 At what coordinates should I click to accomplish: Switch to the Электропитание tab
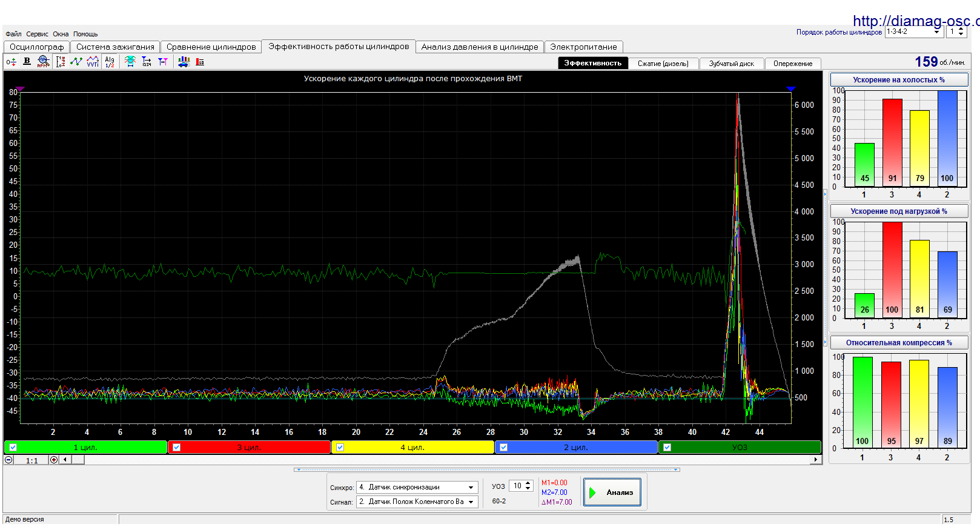tap(583, 47)
